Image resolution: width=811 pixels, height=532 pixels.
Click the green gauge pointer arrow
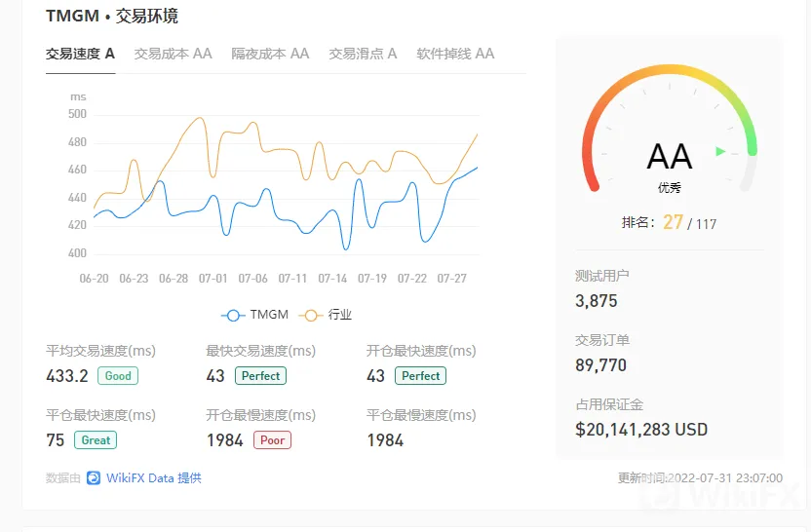pyautogui.click(x=720, y=151)
